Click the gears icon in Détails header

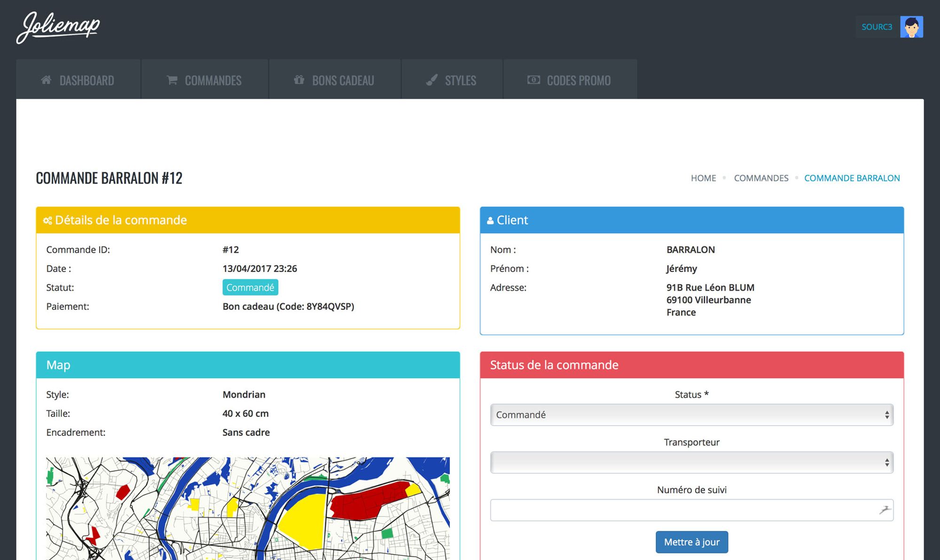(x=47, y=220)
